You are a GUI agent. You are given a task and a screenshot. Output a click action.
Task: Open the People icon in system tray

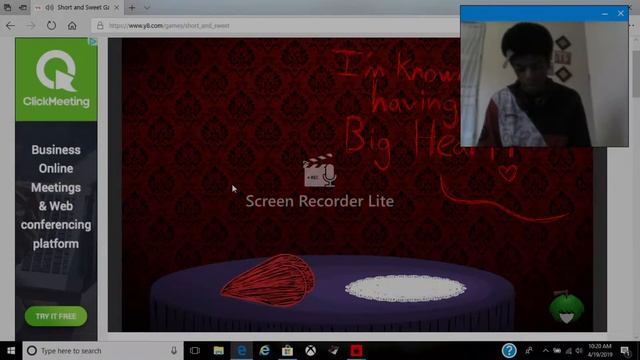pos(529,351)
